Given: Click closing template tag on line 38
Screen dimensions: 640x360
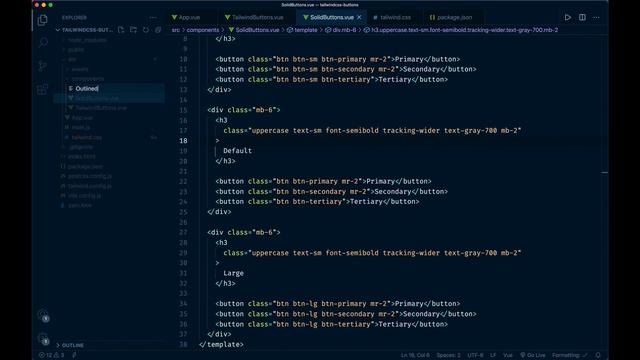Looking at the screenshot, I should pyautogui.click(x=221, y=344).
